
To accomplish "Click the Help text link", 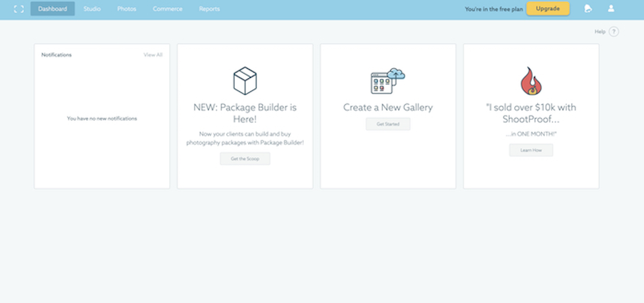I will tap(600, 32).
